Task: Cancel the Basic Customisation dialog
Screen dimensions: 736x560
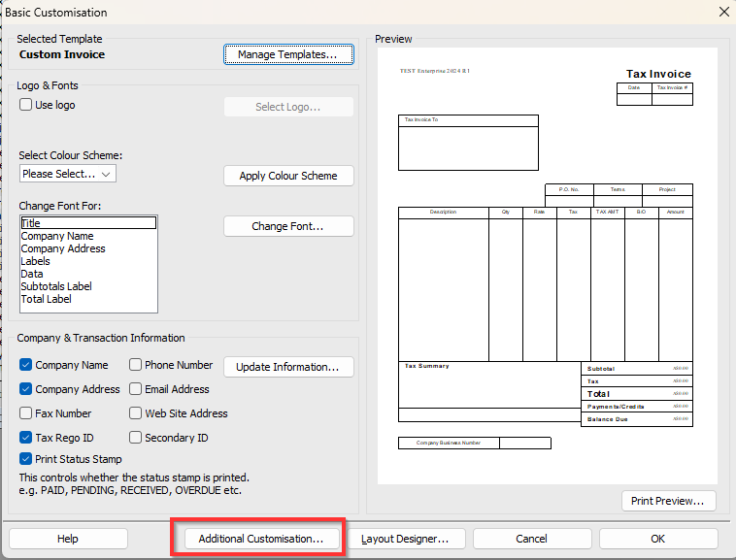Action: (532, 539)
